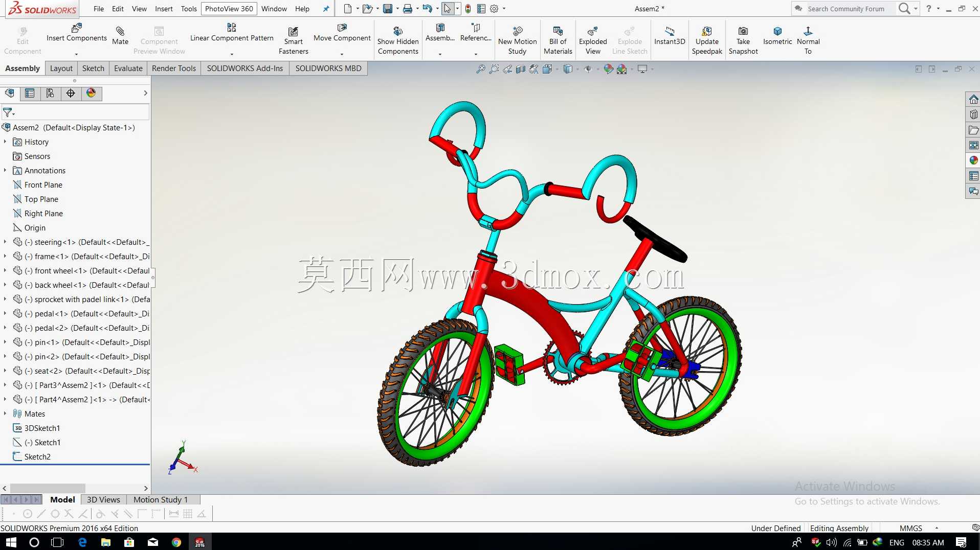Launch Smart Fasteners tool
This screenshot has height=550, width=980.
pyautogui.click(x=294, y=40)
